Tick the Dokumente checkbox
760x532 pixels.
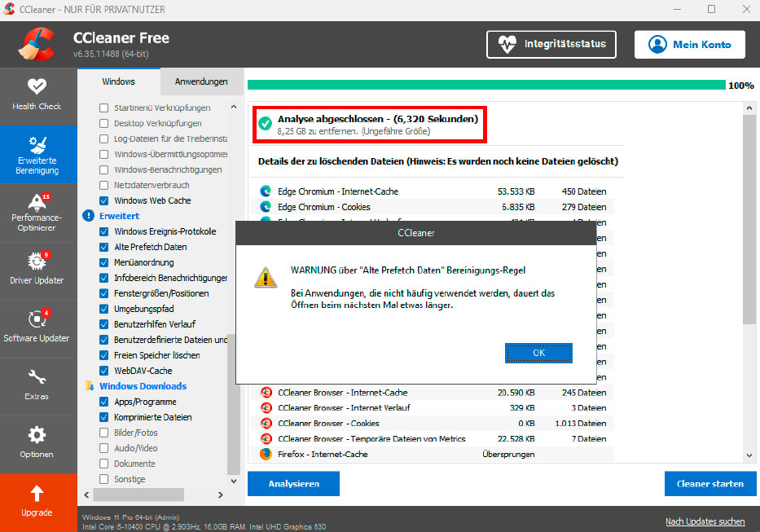click(103, 464)
